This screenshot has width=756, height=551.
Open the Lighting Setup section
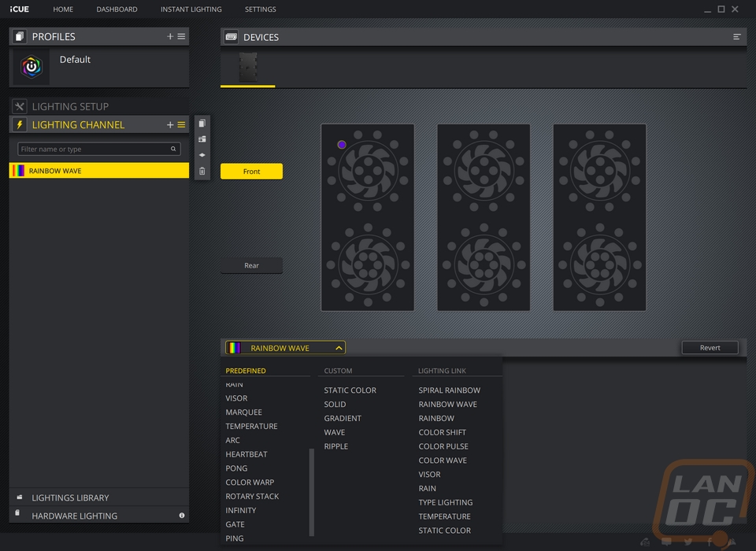99,106
